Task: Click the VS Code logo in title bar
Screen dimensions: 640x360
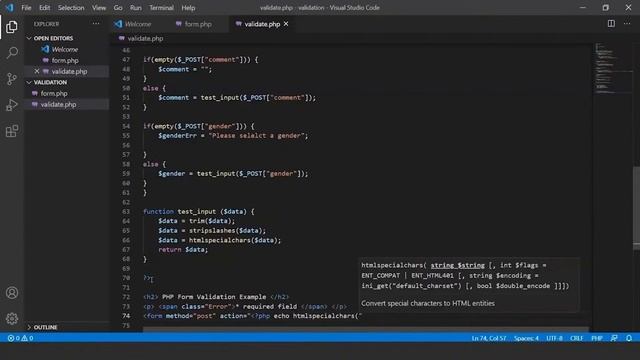Action: coord(9,8)
